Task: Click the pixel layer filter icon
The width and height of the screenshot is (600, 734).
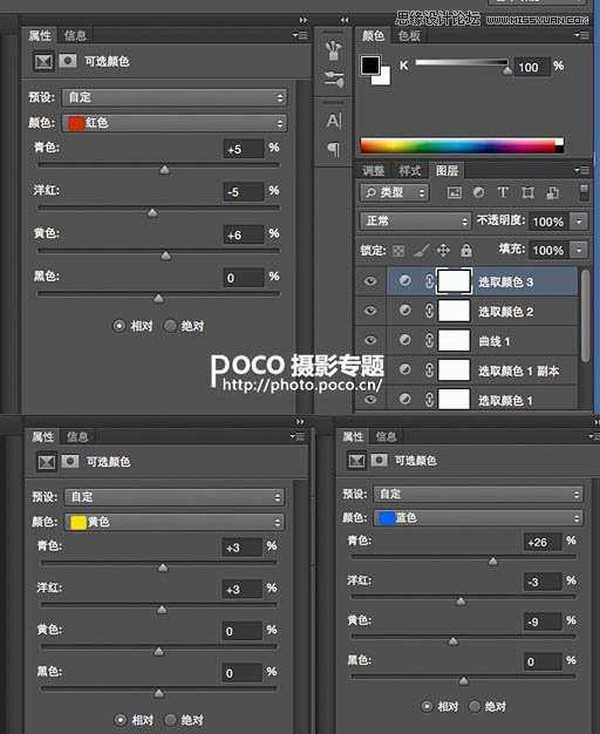Action: pyautogui.click(x=454, y=192)
